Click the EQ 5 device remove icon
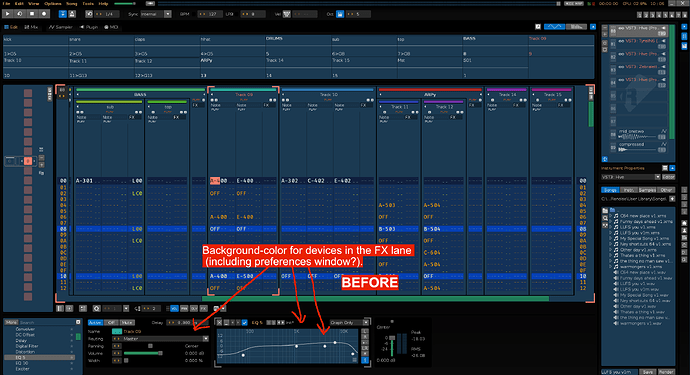 click(219, 323)
